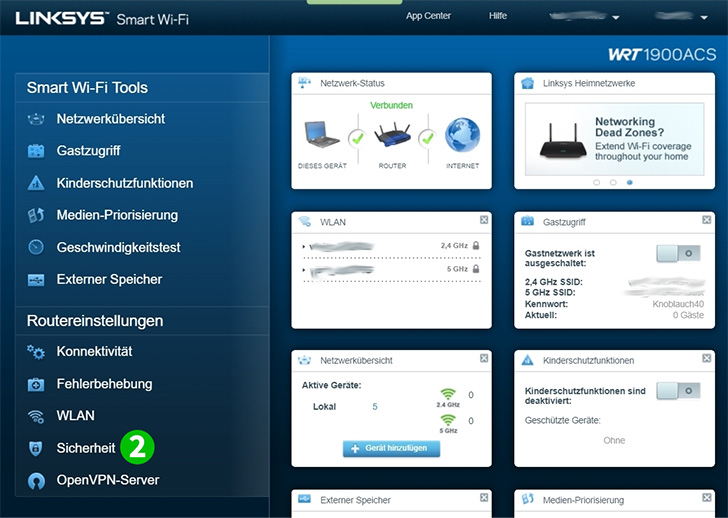Open Externer Speicher from the sidebar
Image resolution: width=728 pixels, height=518 pixels.
109,279
